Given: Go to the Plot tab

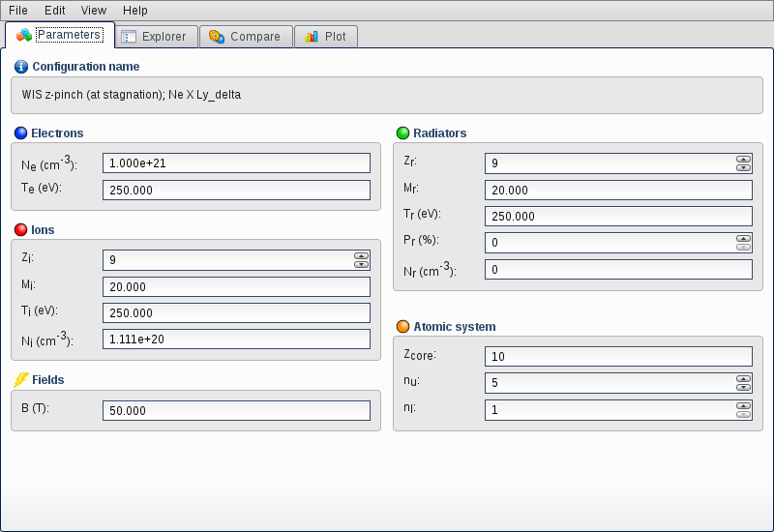Looking at the screenshot, I should coord(326,37).
